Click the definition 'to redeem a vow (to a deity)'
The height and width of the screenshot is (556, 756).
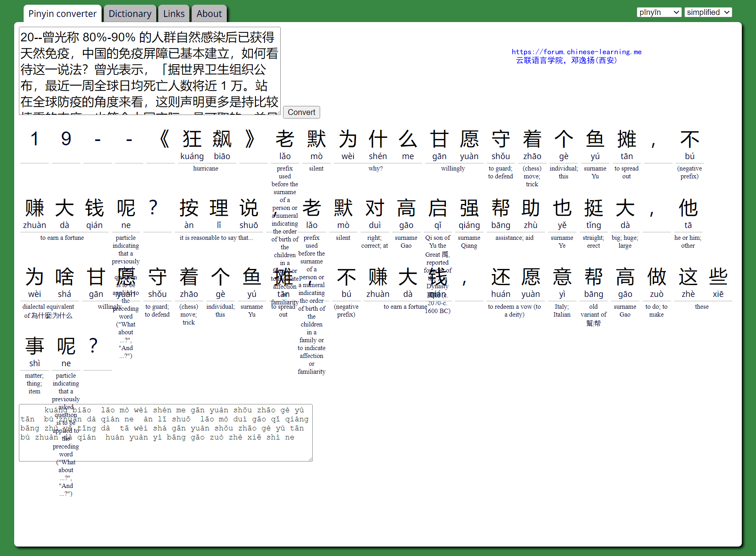click(514, 311)
